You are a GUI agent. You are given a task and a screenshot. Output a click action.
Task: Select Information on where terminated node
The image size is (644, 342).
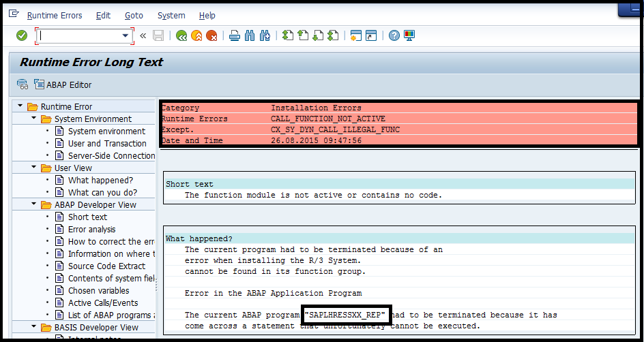111,254
